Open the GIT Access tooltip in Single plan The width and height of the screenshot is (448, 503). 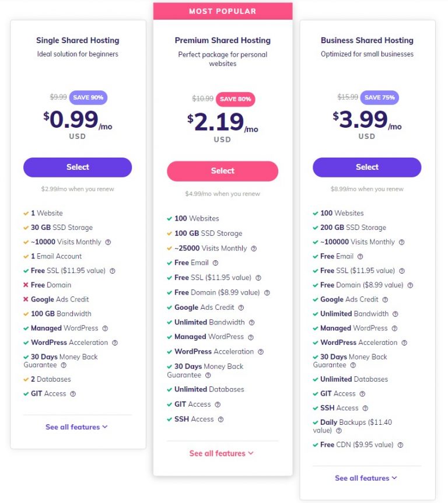pos(72,394)
